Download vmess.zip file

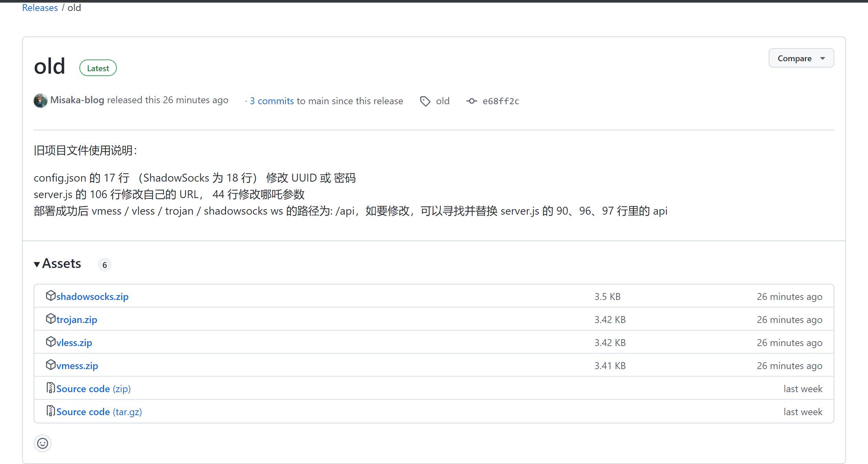pyautogui.click(x=77, y=366)
